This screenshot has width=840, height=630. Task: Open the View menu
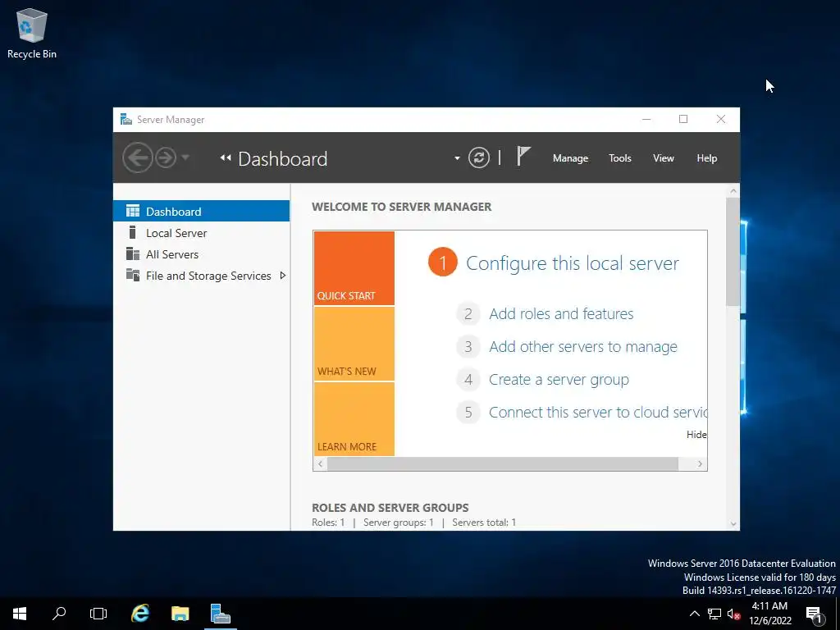pyautogui.click(x=663, y=158)
